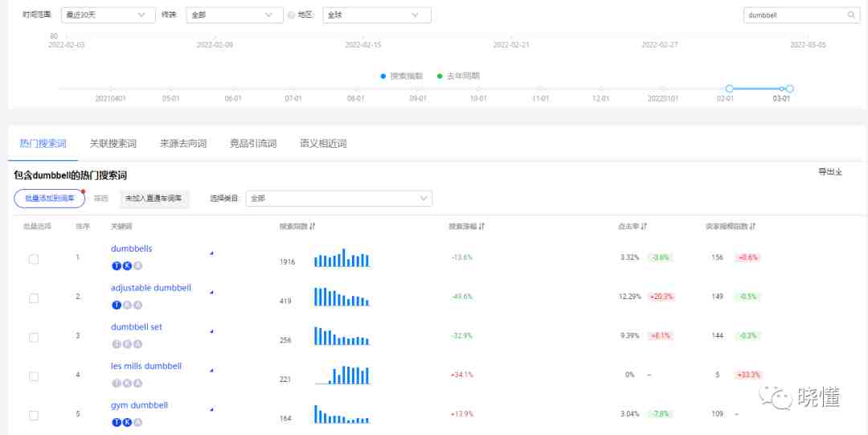Open the dumbbells keyword link

[131, 248]
